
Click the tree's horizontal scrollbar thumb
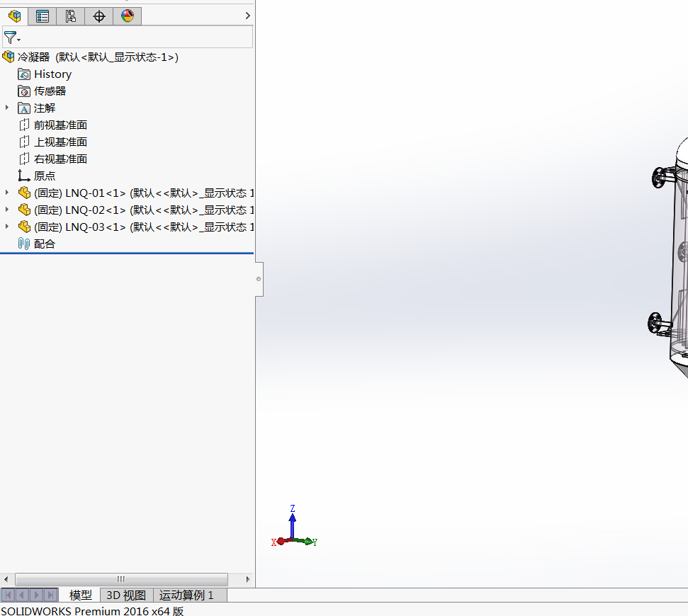tap(122, 579)
